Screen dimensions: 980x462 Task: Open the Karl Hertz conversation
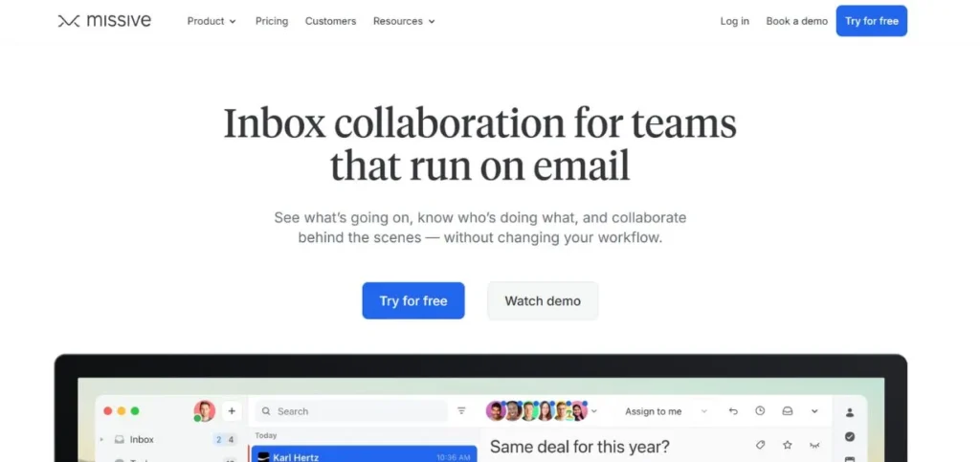(x=364, y=454)
